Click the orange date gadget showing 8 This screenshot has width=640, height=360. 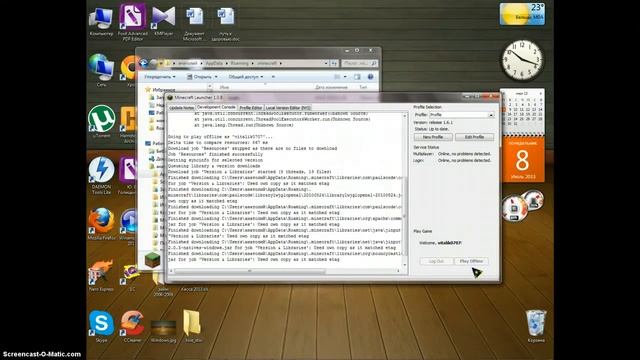click(x=522, y=160)
